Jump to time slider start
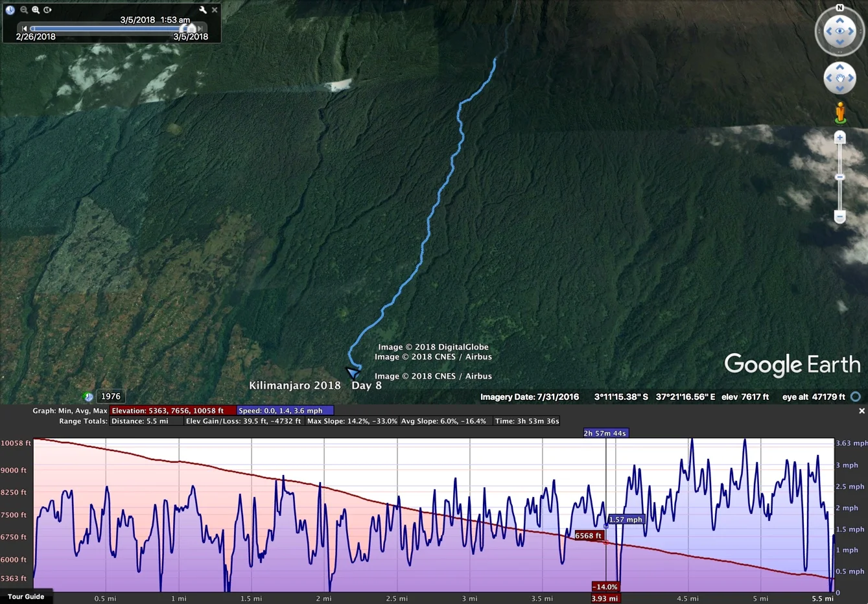Viewport: 868px width, 604px height. coord(24,29)
